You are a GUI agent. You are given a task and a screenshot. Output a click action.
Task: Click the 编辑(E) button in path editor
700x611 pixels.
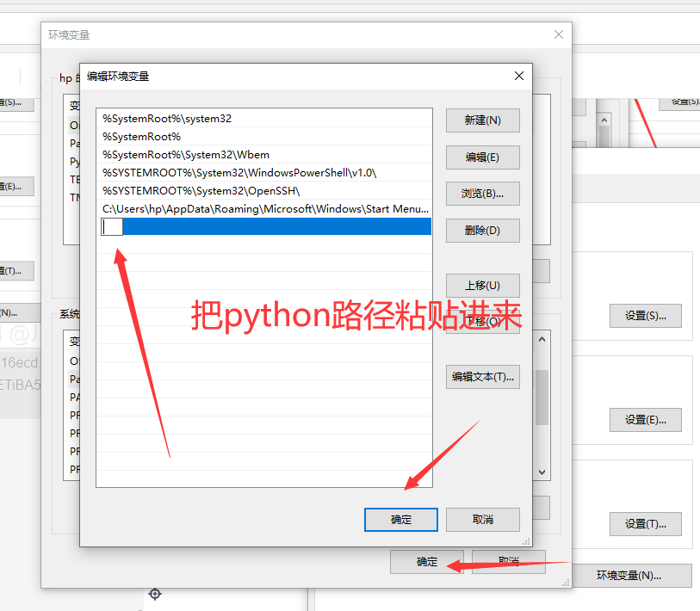pos(482,157)
